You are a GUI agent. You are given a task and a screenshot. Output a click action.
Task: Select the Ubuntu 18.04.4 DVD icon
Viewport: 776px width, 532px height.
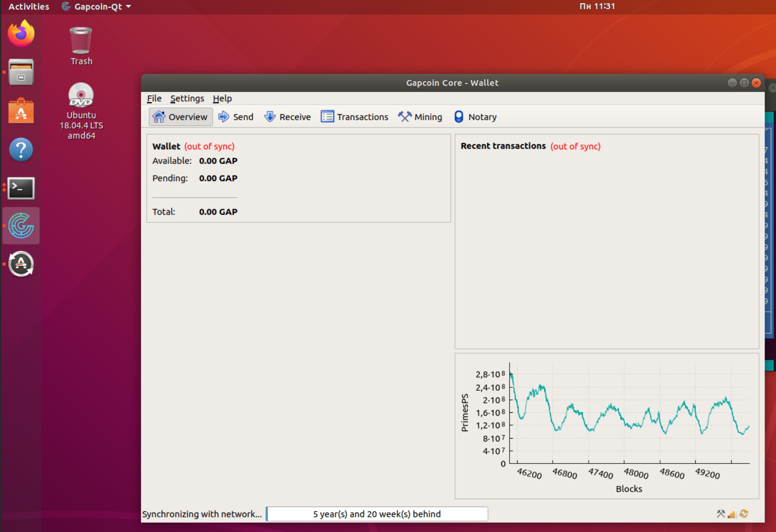point(81,111)
